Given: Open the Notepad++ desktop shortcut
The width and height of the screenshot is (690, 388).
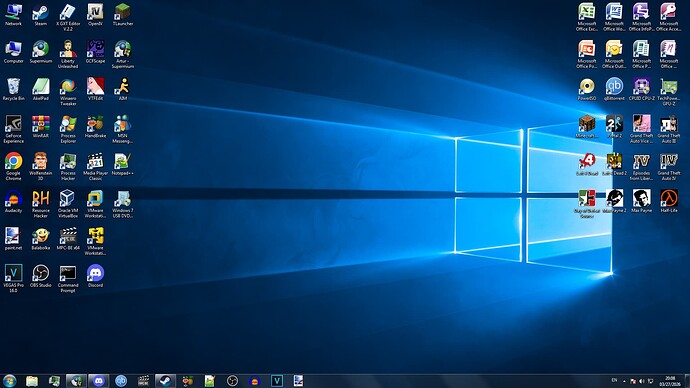Looking at the screenshot, I should pos(122,165).
